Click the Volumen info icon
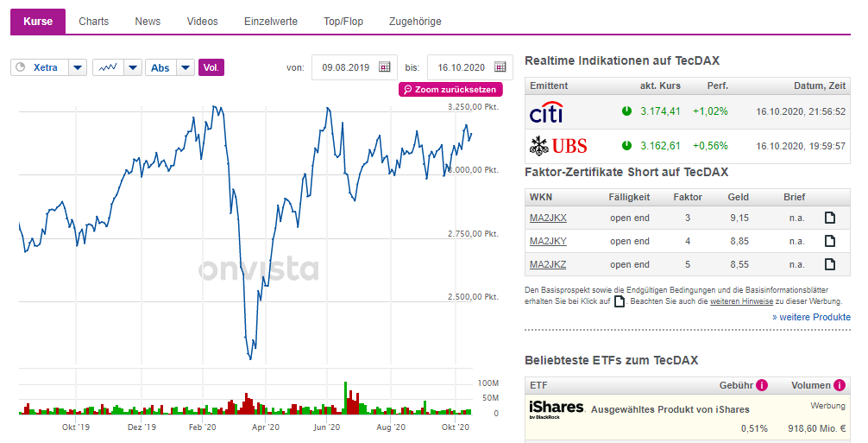 coord(840,385)
